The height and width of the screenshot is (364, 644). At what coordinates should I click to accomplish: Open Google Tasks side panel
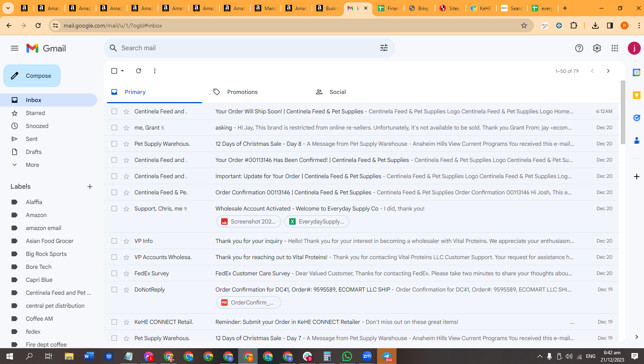(637, 118)
